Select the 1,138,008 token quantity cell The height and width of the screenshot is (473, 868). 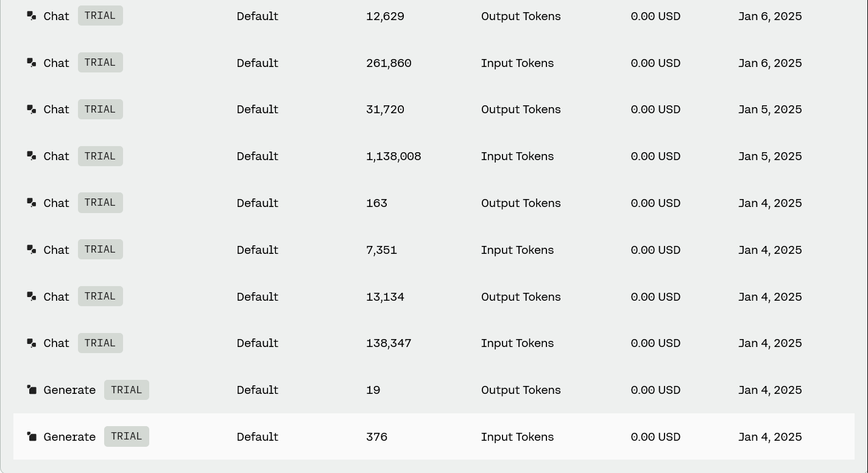tap(393, 156)
